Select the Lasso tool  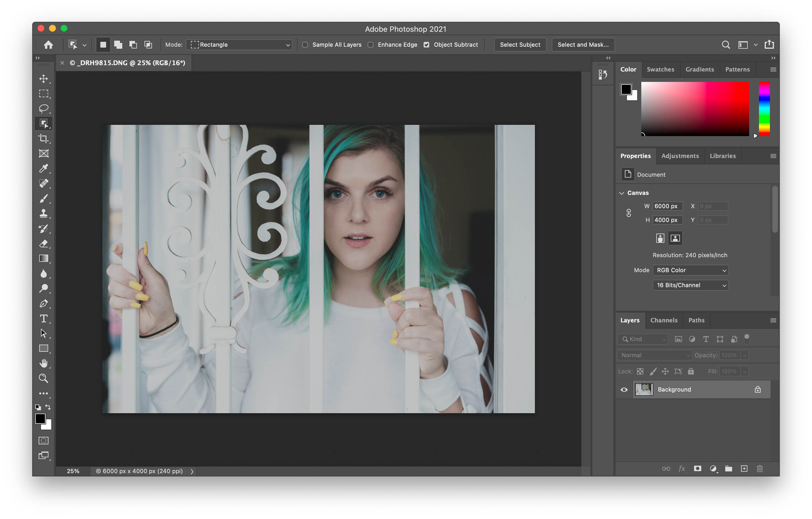(44, 109)
